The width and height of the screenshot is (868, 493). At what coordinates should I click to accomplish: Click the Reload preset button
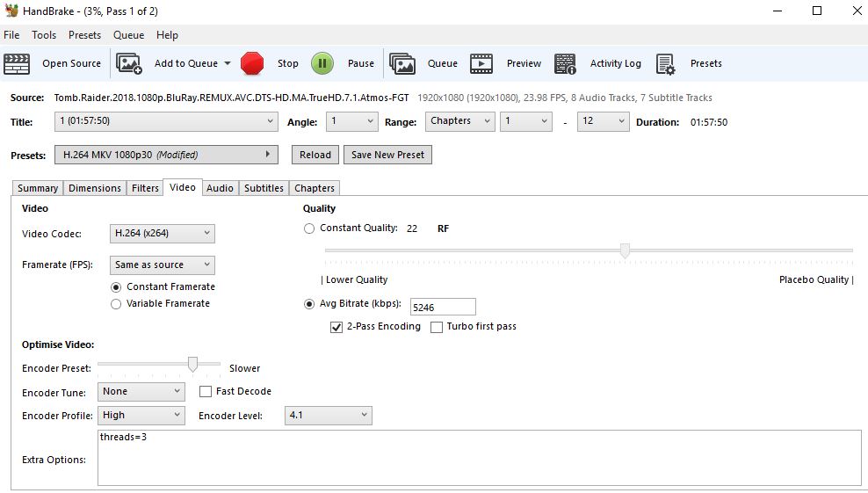click(315, 155)
